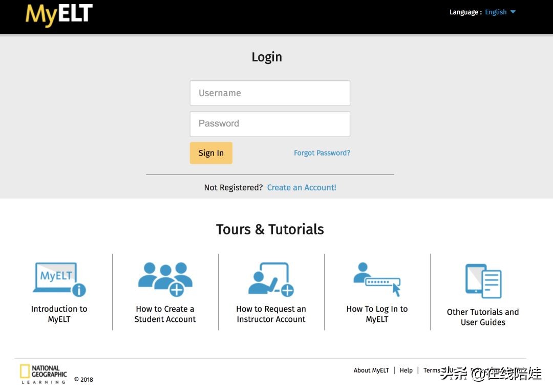
Task: Open Other Tutorials tablet and document icon
Action: (483, 281)
